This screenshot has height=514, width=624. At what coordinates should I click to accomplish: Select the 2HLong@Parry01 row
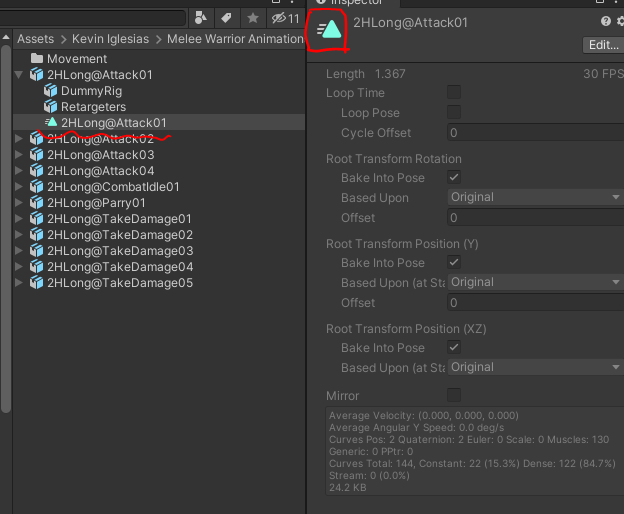pos(159,203)
